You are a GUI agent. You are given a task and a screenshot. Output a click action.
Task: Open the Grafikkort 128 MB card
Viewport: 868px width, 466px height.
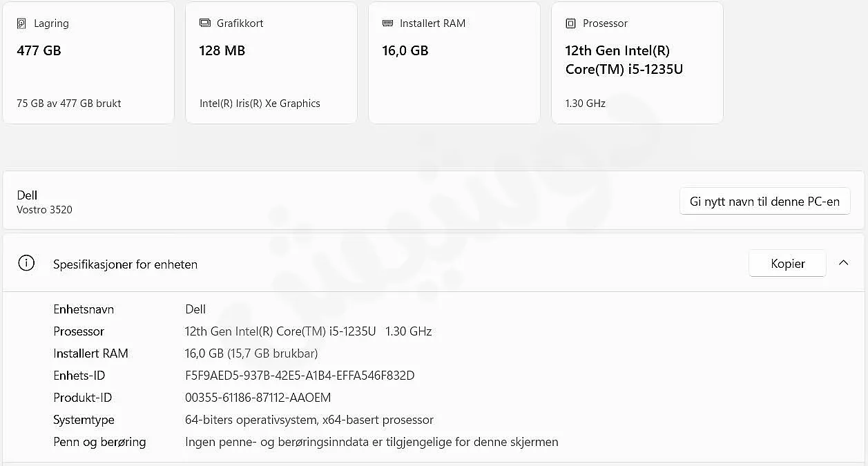click(271, 63)
